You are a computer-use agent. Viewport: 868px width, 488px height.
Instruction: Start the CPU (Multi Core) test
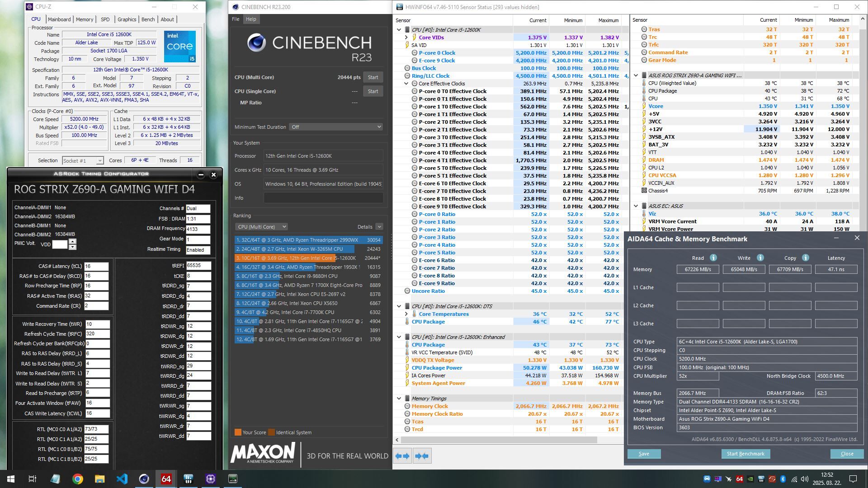(x=373, y=77)
